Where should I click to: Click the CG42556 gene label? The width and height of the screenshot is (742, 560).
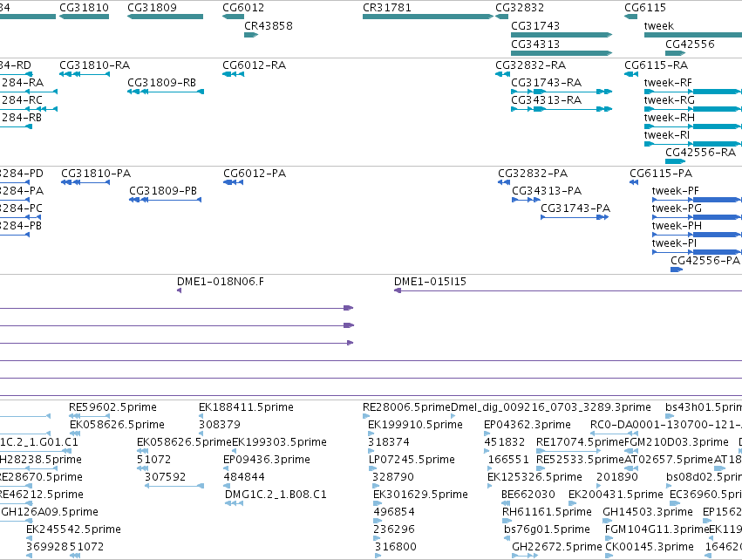pos(690,44)
